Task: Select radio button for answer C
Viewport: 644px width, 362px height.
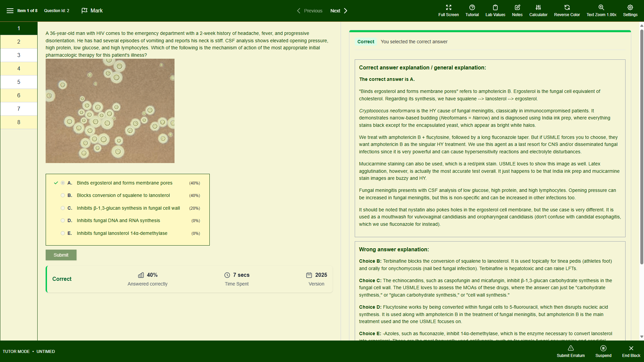Action: (63, 208)
